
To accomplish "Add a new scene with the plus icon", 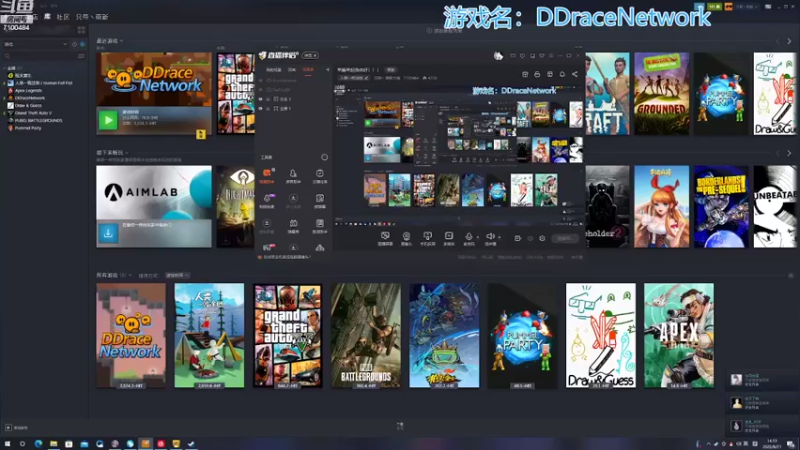I will pos(328,69).
